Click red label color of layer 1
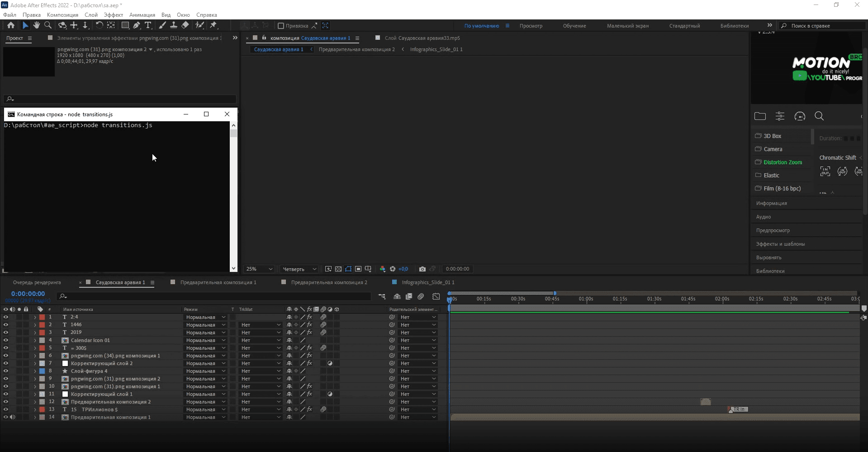The image size is (868, 452). pyautogui.click(x=42, y=317)
